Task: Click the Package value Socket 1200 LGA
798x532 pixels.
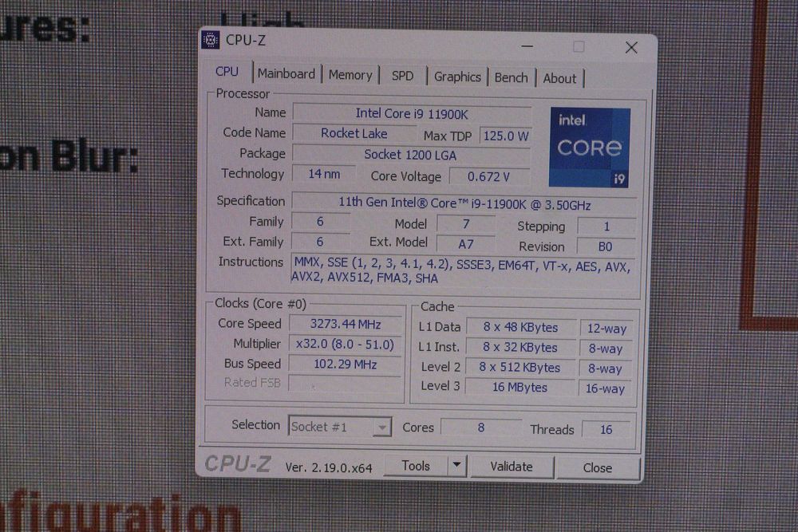Action: click(x=411, y=155)
